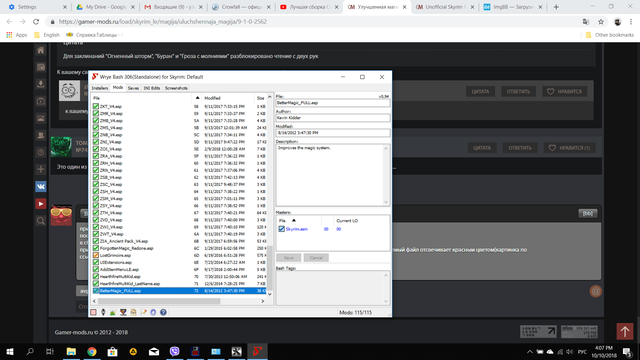Image resolution: width=640 pixels, height=360 pixels.
Task: Open the Other bookmarks folder
Action: [610, 35]
